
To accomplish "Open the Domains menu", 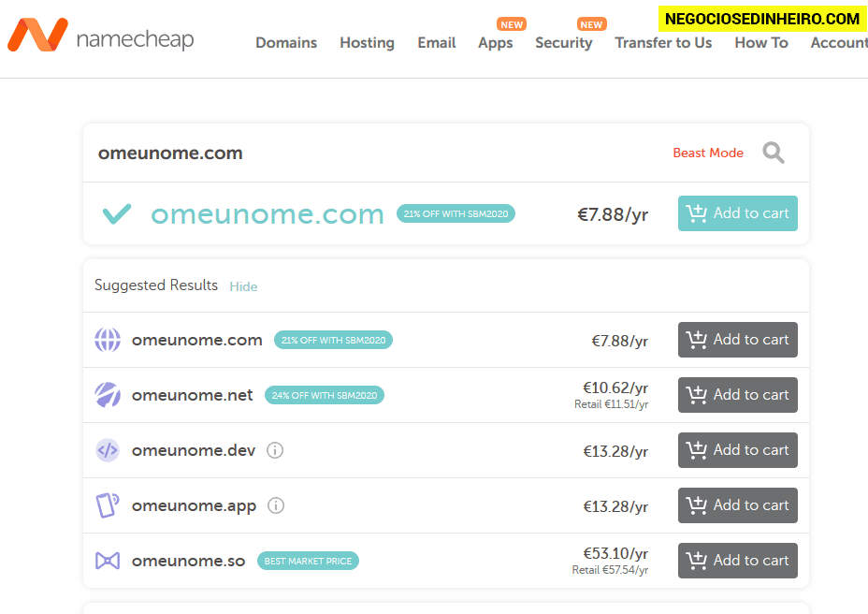I will point(286,43).
